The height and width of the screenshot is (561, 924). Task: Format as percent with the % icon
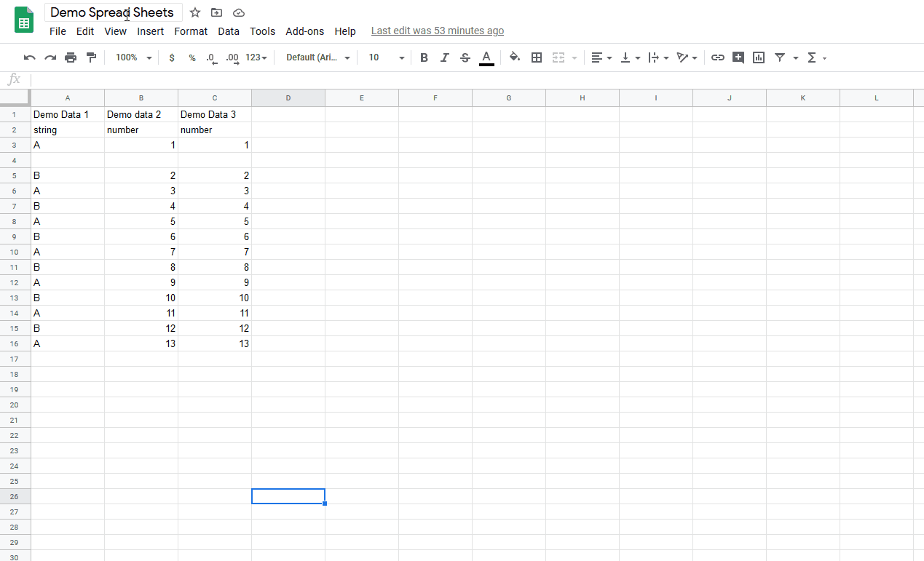(192, 57)
